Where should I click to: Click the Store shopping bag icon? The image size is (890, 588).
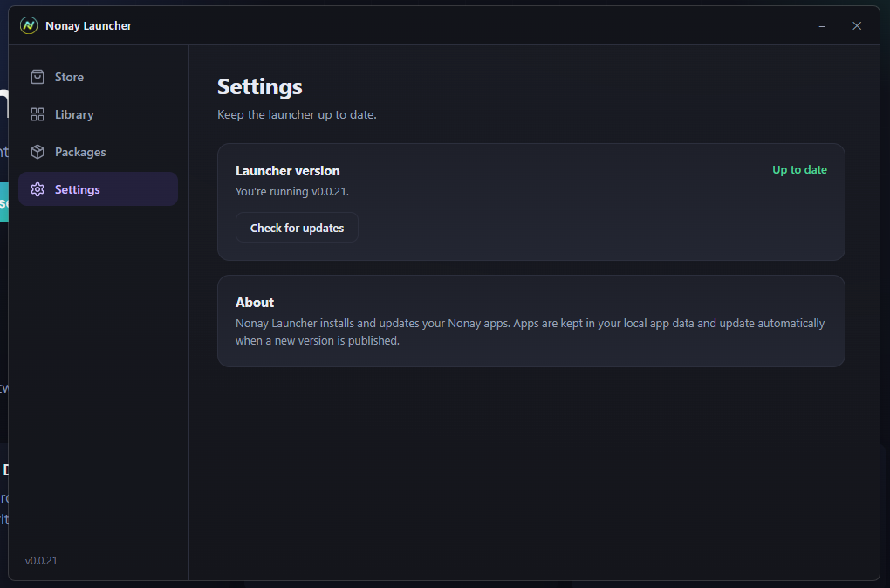click(38, 77)
